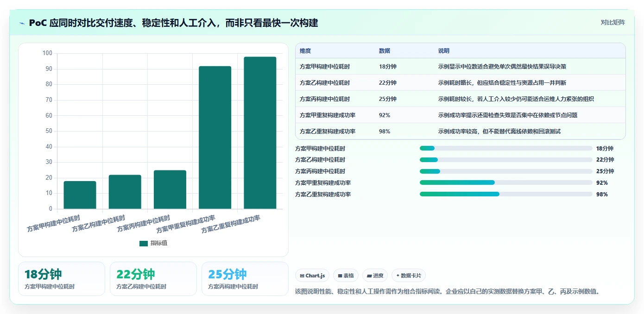Click the description starting 示例成功率提示
Image resolution: width=644 pixels, height=314 pixels.
click(508, 115)
